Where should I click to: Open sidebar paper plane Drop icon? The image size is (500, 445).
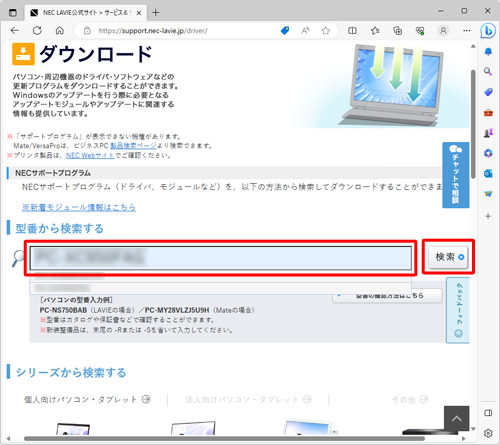pyautogui.click(x=488, y=194)
